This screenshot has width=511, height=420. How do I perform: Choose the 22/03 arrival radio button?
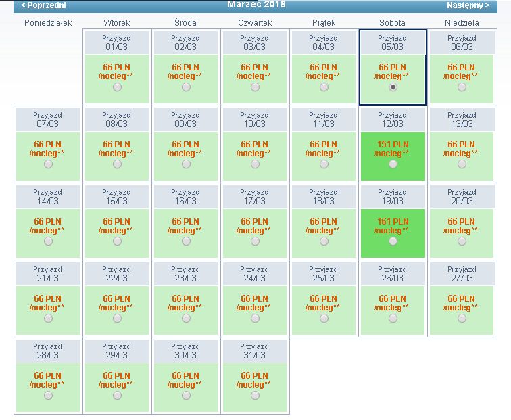[117, 319]
